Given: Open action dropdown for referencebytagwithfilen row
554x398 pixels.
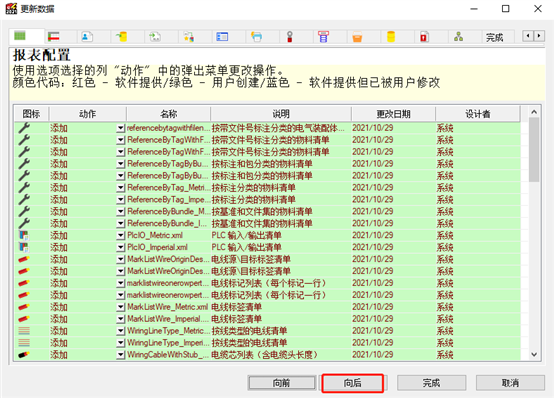Looking at the screenshot, I should 121,128.
